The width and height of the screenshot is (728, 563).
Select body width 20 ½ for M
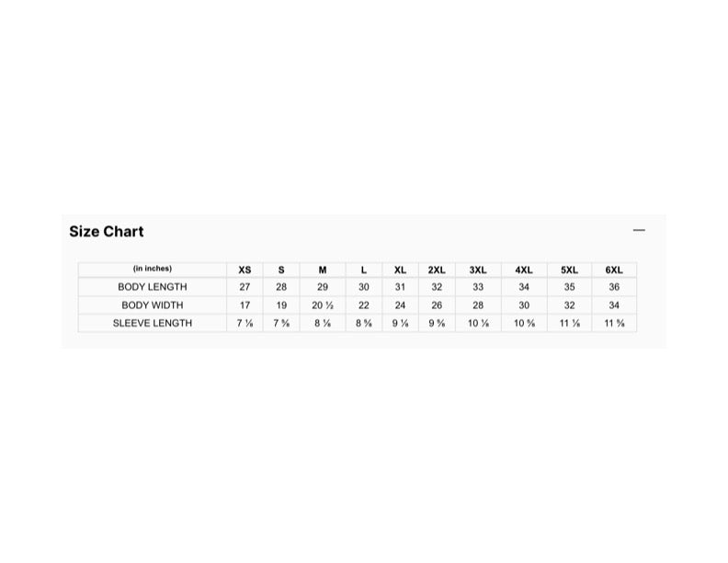[323, 305]
